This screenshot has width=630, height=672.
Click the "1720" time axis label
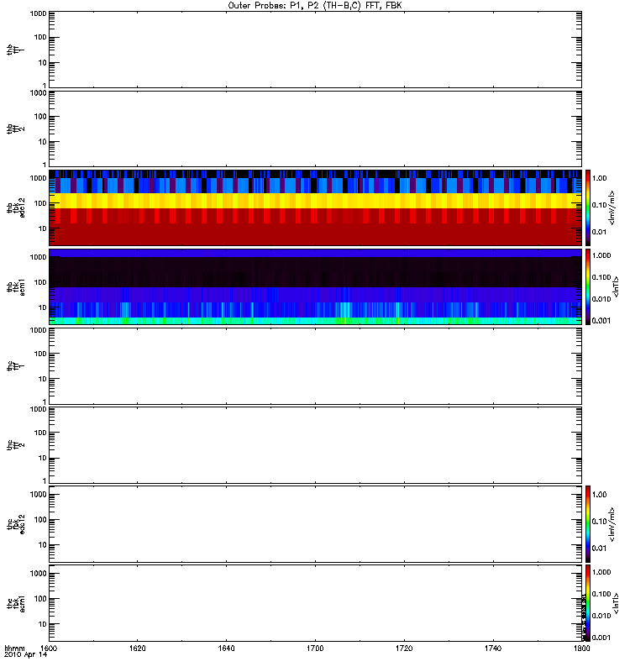pyautogui.click(x=404, y=648)
